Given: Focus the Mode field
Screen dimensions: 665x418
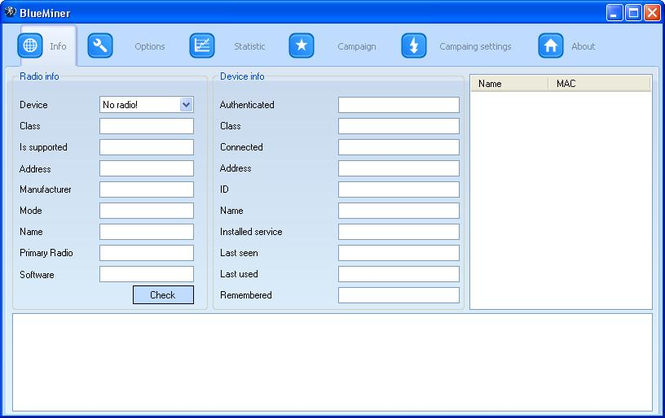Looking at the screenshot, I should click(x=146, y=211).
